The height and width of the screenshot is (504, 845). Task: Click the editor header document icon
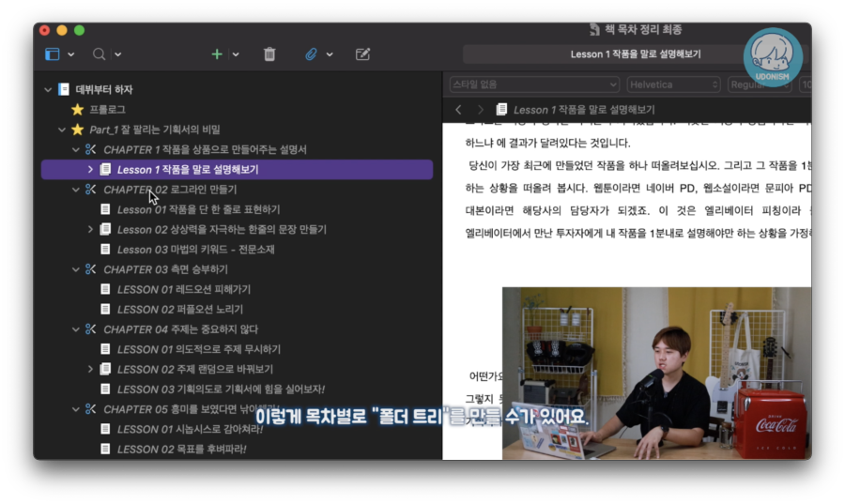(x=501, y=110)
